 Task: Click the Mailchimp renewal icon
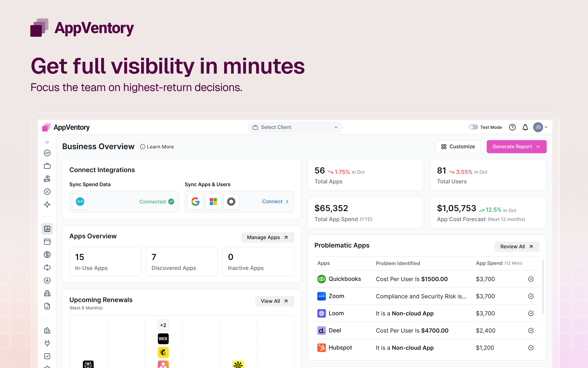163,352
